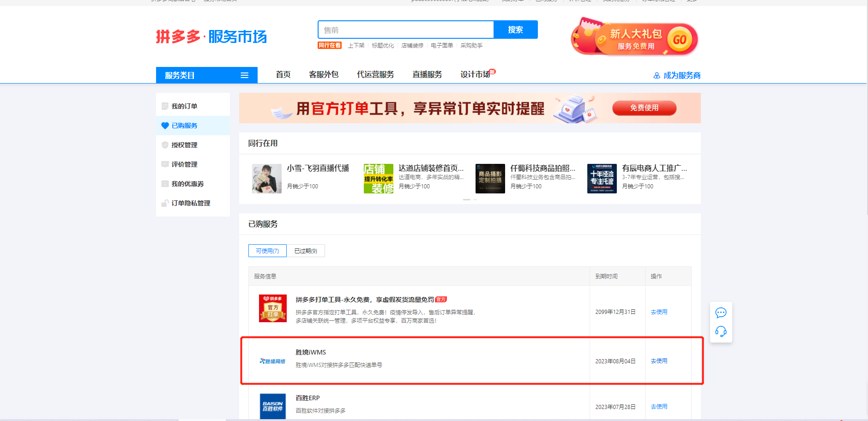Open the headset customer service icon
Image resolution: width=868 pixels, height=421 pixels.
click(x=721, y=331)
